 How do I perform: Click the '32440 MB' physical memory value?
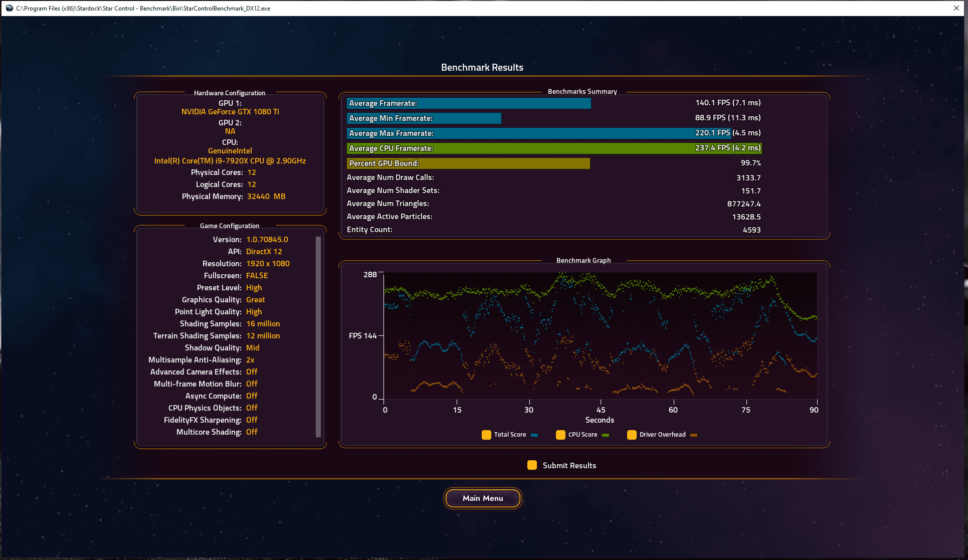point(266,197)
